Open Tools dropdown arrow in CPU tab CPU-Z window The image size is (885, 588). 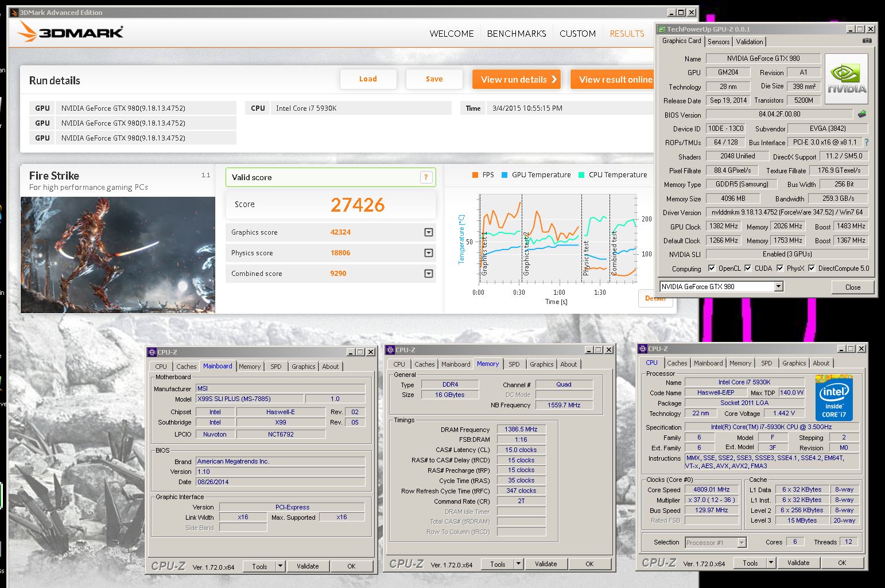point(771,563)
